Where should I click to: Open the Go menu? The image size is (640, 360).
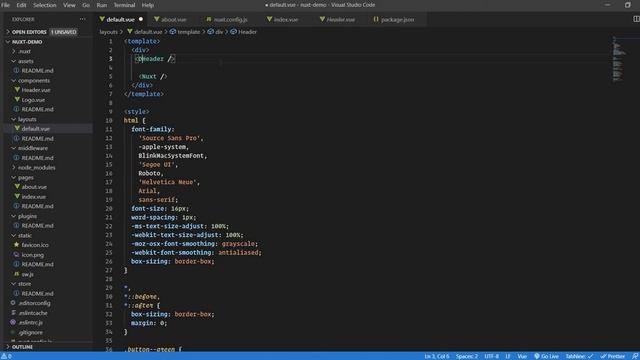pos(86,5)
